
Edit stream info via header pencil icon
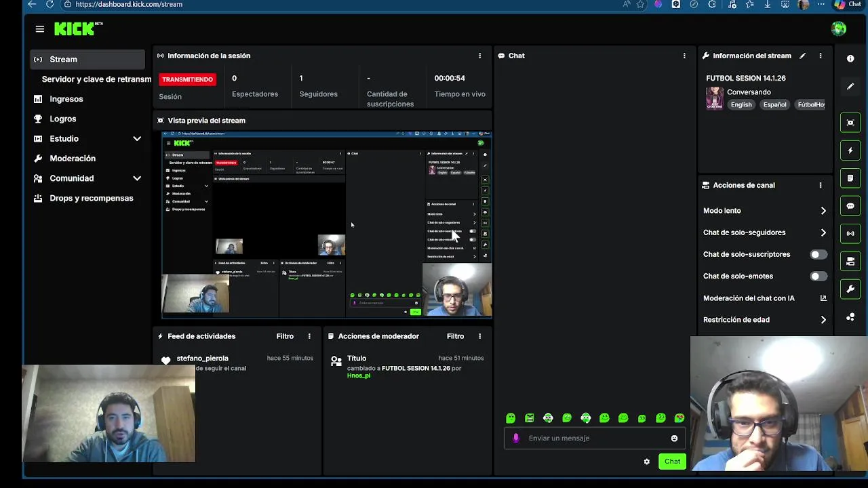tap(802, 56)
